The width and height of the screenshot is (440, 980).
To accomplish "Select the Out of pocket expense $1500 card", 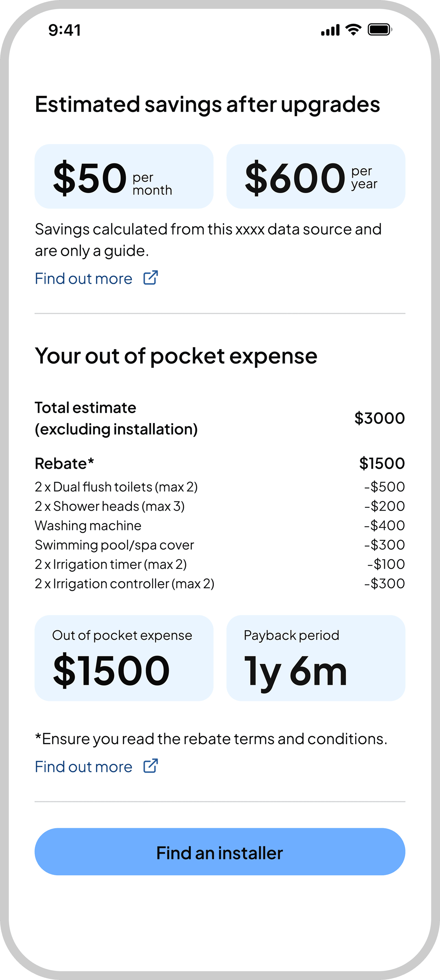I will tap(124, 658).
